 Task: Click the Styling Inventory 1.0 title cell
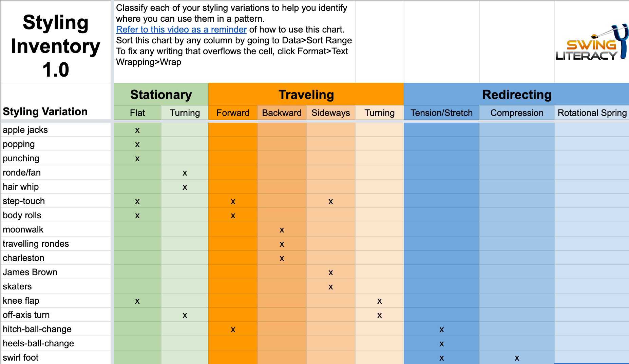pos(56,46)
